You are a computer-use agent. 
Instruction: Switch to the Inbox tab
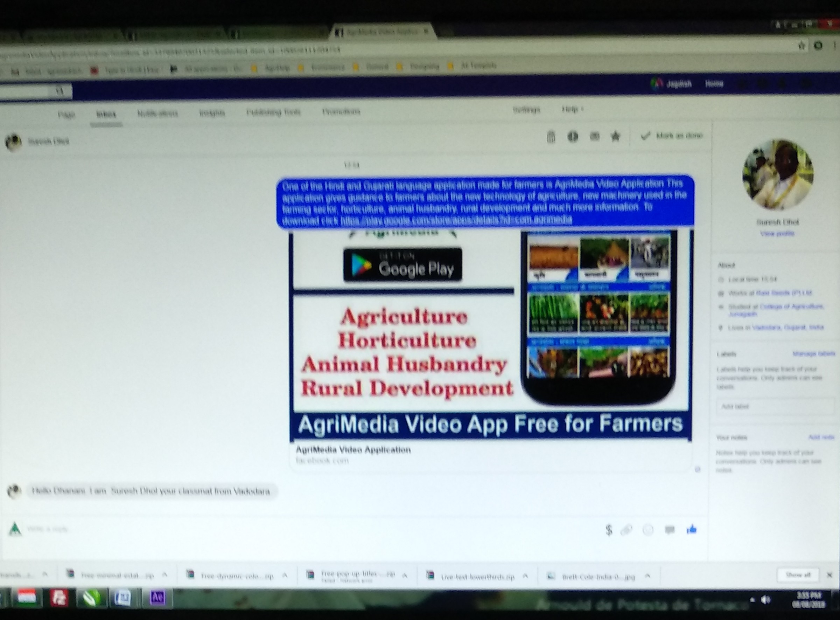click(x=106, y=114)
